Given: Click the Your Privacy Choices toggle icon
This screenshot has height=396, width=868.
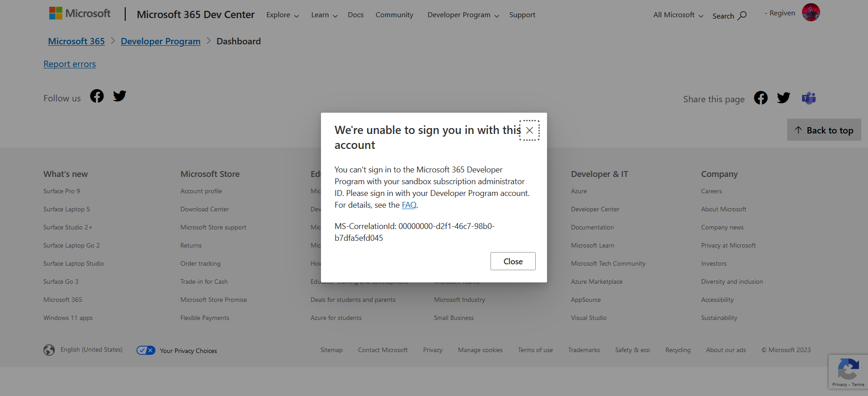Looking at the screenshot, I should click(146, 350).
